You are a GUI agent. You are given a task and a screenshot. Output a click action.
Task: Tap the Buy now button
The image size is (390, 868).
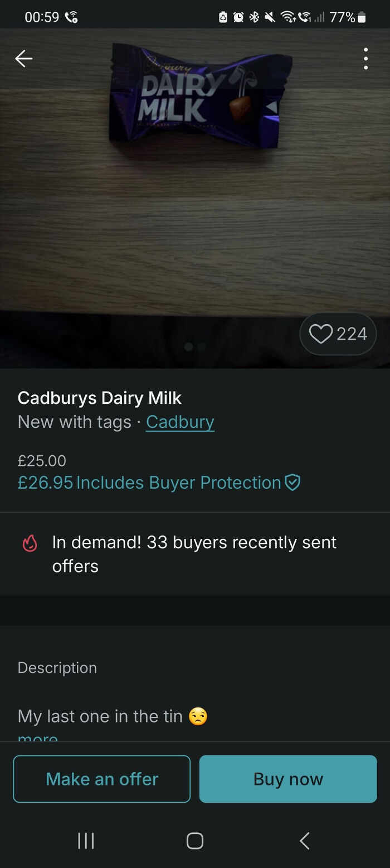coord(288,779)
